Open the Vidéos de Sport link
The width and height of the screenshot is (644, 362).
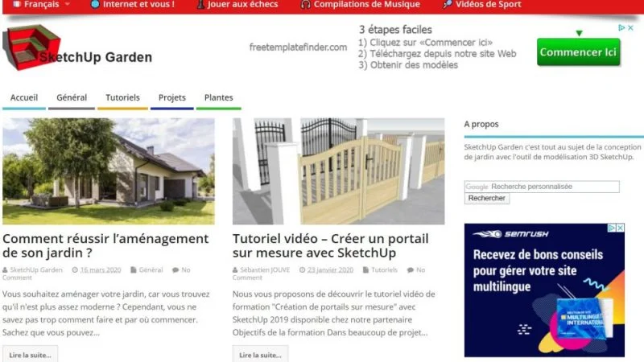489,5
